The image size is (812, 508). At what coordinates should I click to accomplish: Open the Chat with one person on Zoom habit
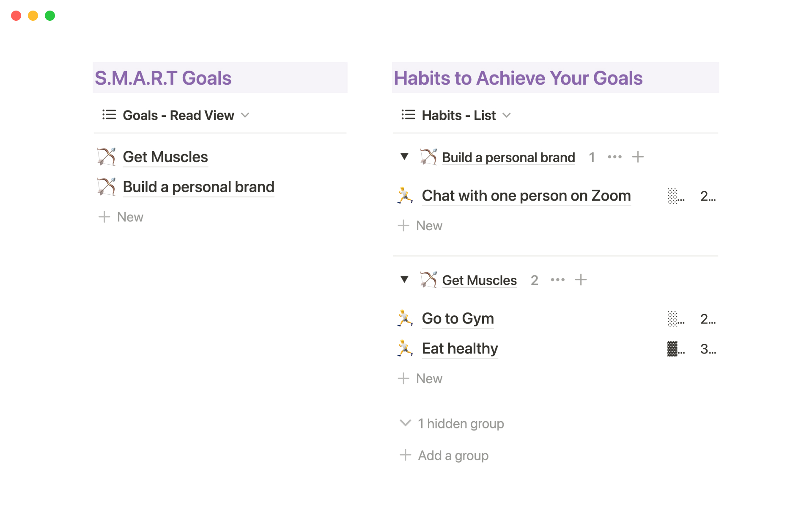tap(526, 196)
